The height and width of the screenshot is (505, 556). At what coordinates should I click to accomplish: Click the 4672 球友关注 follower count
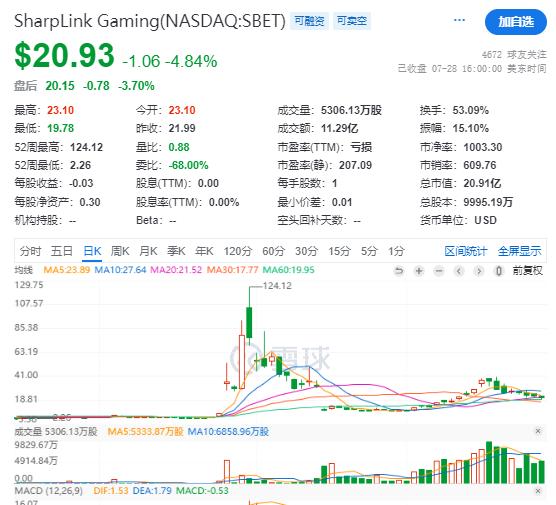point(514,55)
